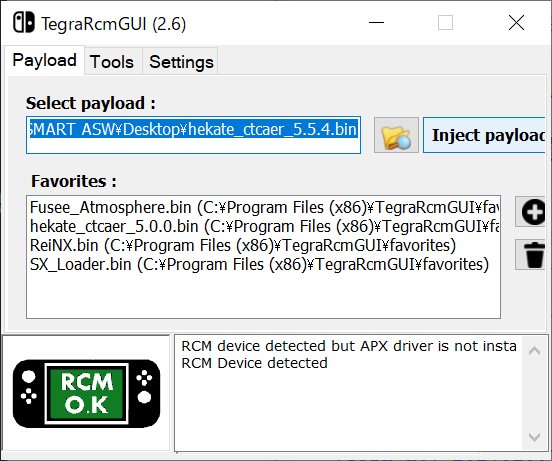Image resolution: width=552 pixels, height=461 pixels.
Task: Choose hekate_ctcaer_5.0.0.bin favorite entry
Action: 265,227
